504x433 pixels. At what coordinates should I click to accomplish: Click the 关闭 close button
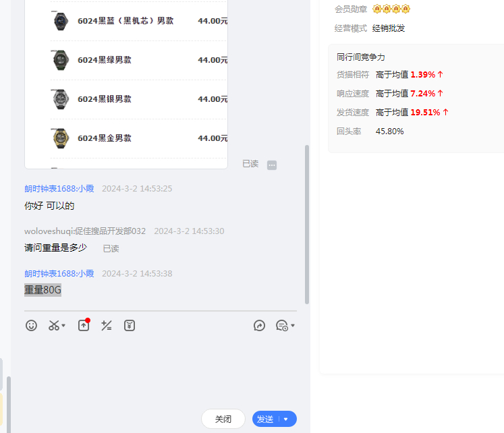pyautogui.click(x=223, y=420)
